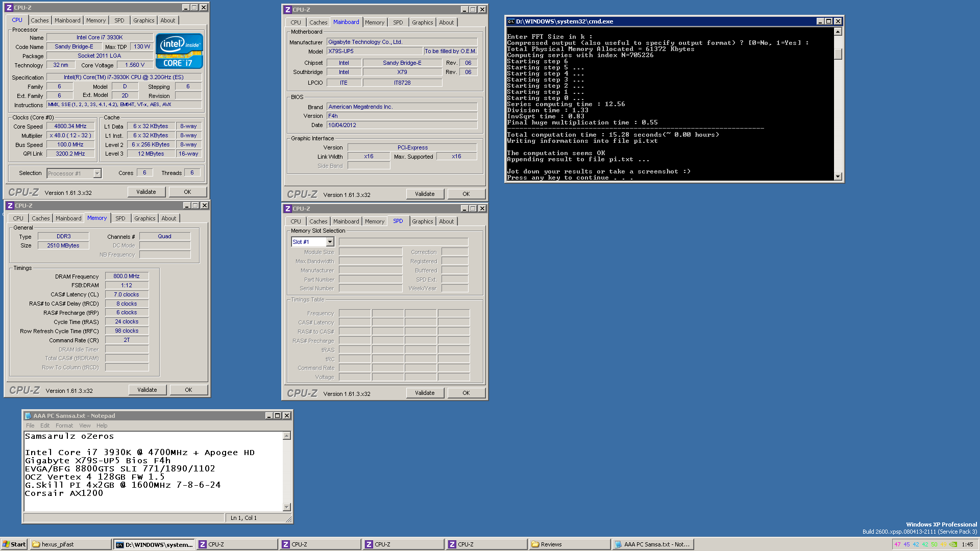Click the CPU-Z title icon in SPD window

[x=288, y=209]
